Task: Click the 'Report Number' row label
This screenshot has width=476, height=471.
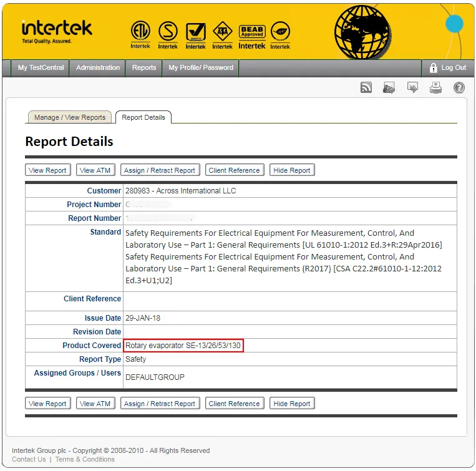Action: coord(94,218)
